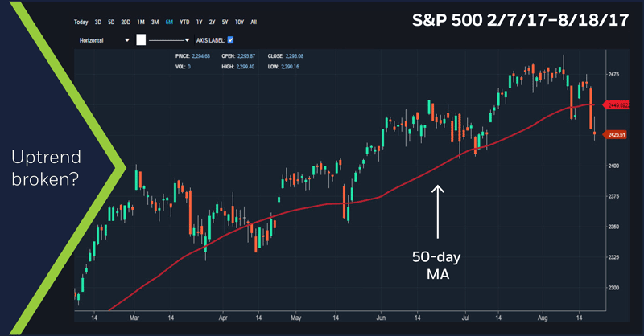Select the 10Y time range
Screen dimensions: 644x336
pyautogui.click(x=238, y=22)
